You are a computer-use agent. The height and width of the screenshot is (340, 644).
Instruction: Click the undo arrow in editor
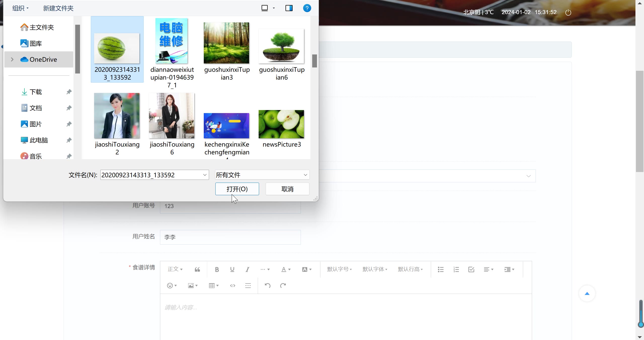(x=268, y=286)
